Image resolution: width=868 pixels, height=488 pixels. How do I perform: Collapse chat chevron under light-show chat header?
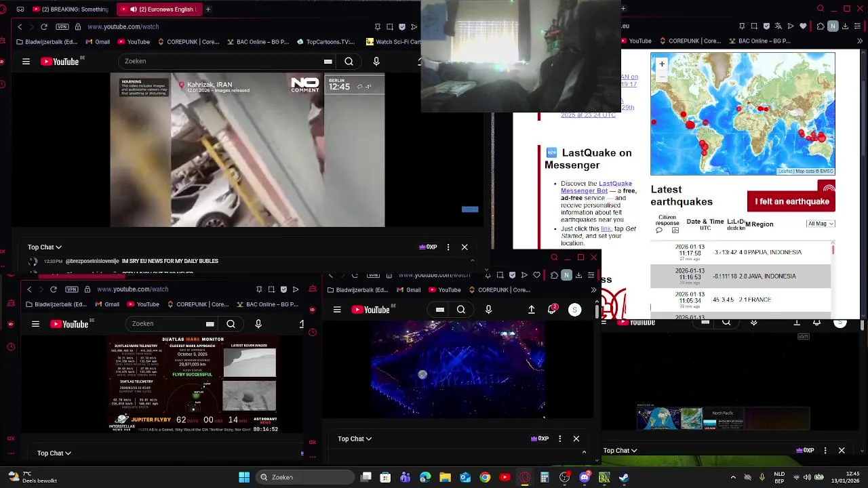[585, 452]
